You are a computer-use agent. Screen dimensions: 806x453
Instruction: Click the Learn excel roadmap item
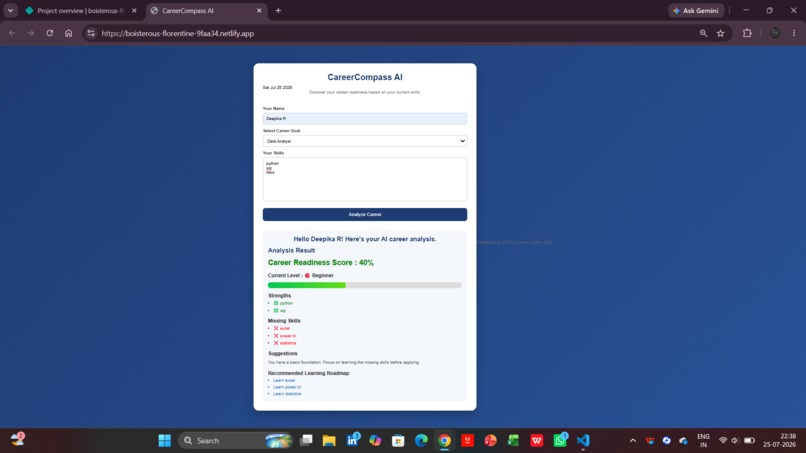pos(284,380)
